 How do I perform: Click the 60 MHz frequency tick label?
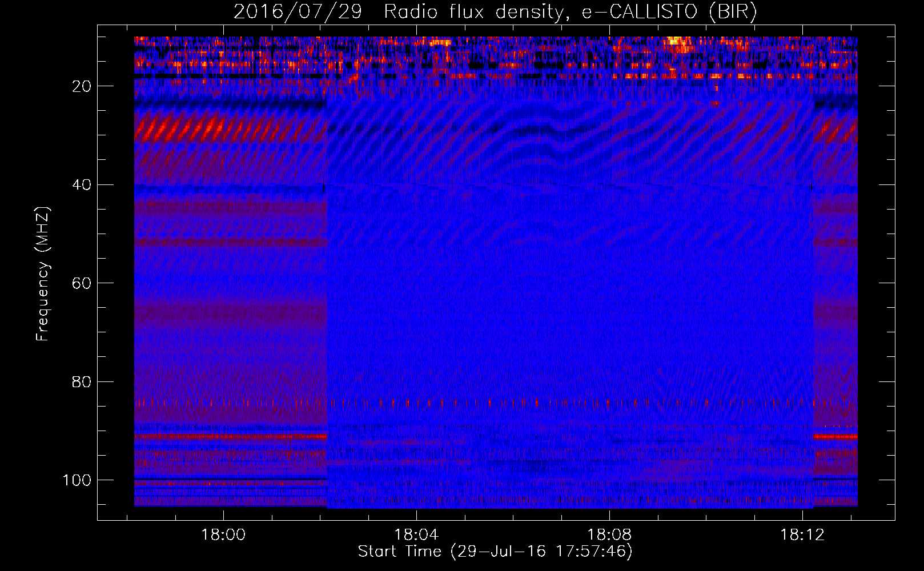click(82, 283)
